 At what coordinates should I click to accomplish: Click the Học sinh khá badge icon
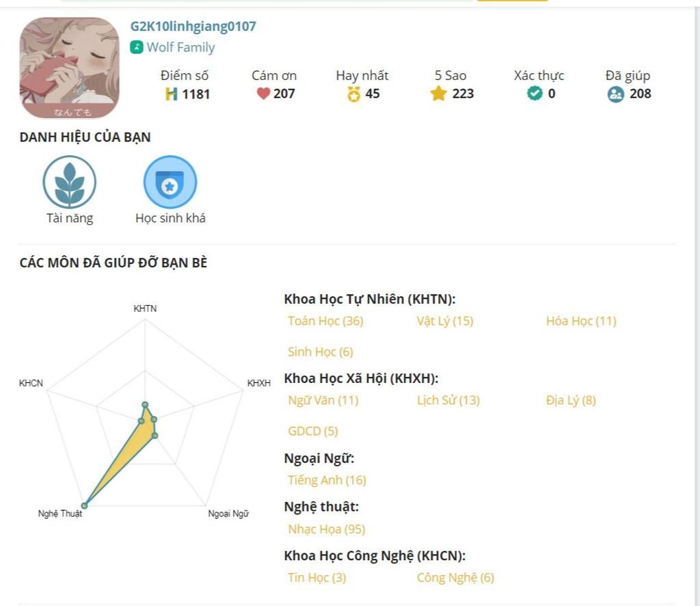click(x=170, y=182)
